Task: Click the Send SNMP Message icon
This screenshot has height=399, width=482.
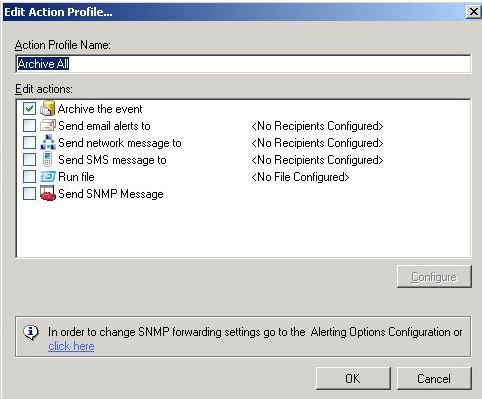Action: point(48,193)
